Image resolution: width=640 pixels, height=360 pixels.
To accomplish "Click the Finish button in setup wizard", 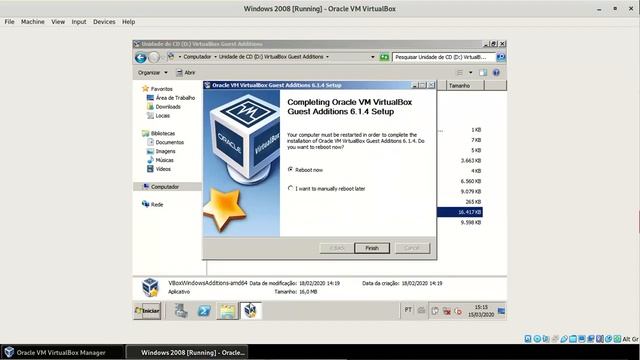I will point(372,248).
